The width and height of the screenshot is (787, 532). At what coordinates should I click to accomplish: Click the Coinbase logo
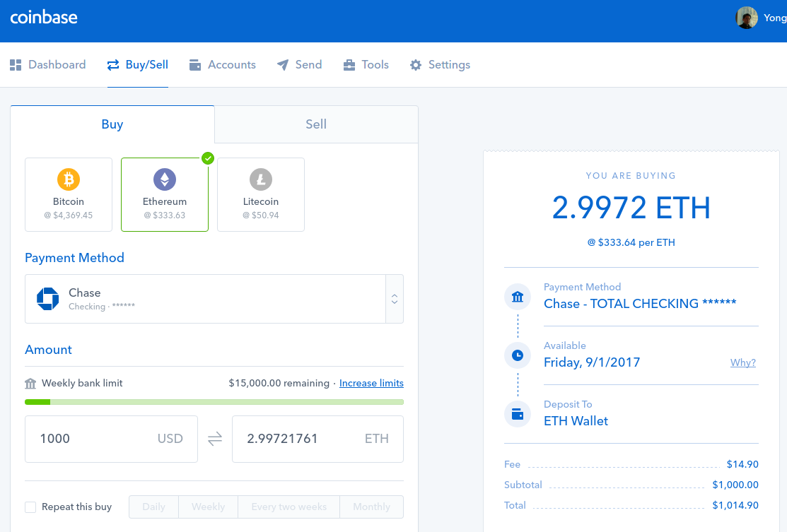(x=44, y=17)
